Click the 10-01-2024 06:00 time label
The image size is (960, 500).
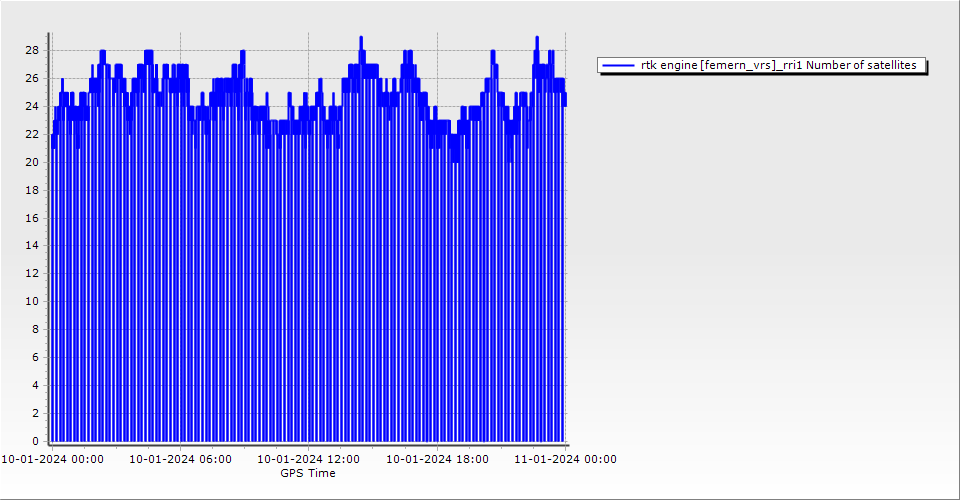tap(180, 460)
